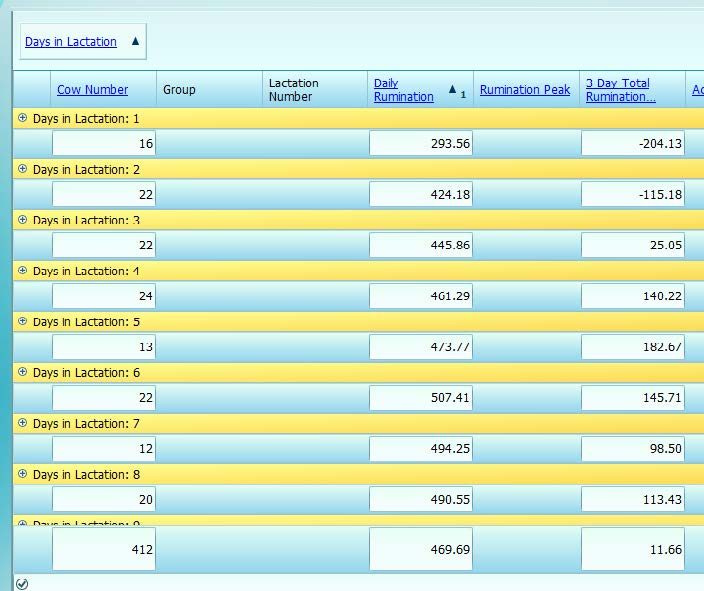This screenshot has width=704, height=591.
Task: Expand the Days in Lactation: 7 group
Action: [x=22, y=423]
